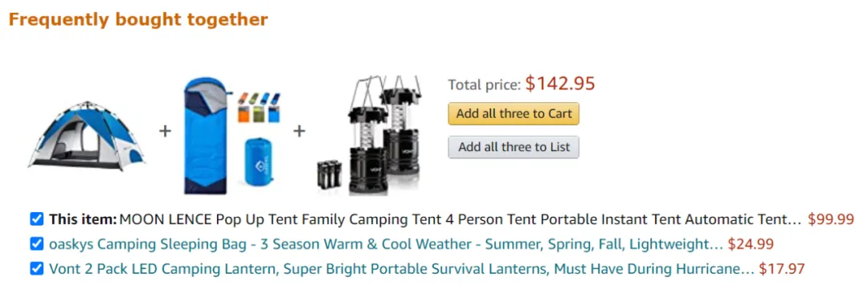Uncheck the oaskys Camping Sleeping Bag checkbox

click(x=36, y=244)
